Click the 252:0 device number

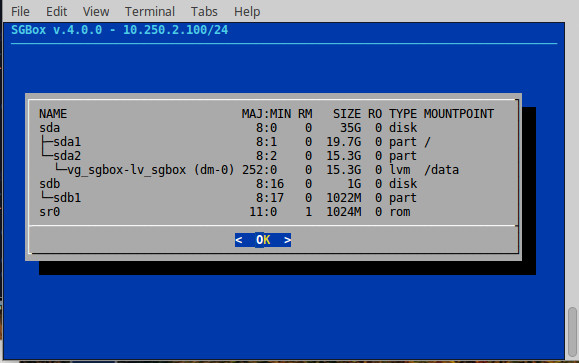[x=259, y=170]
